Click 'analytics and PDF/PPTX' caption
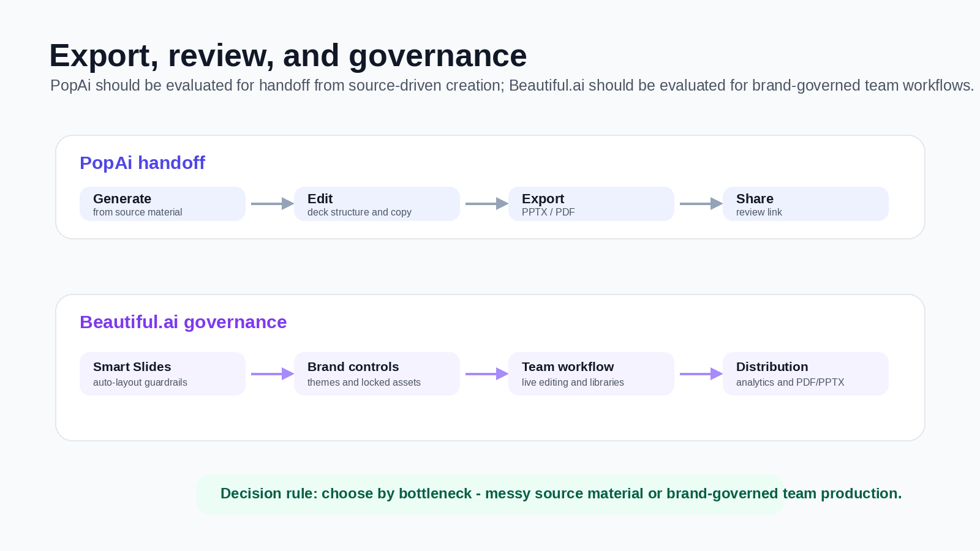 [790, 383]
